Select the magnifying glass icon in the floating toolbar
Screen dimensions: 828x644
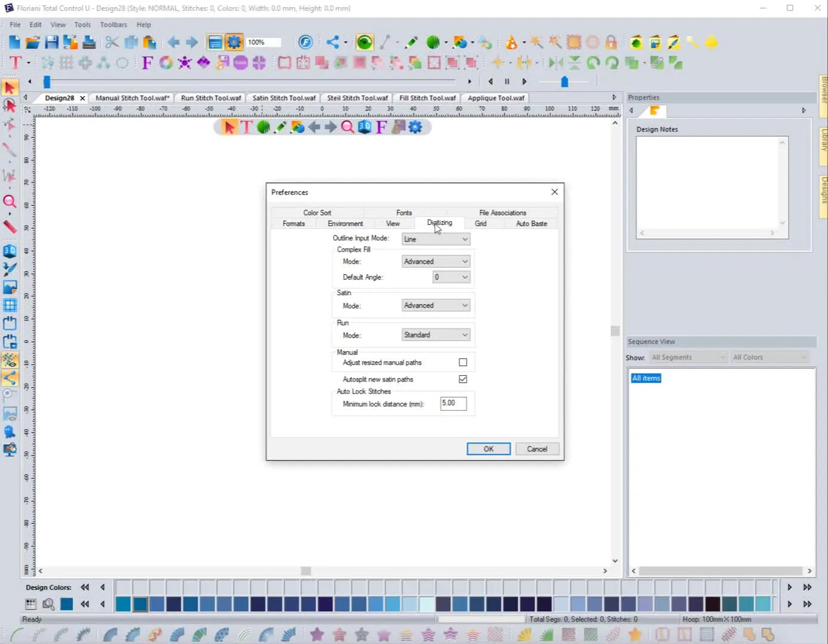tap(348, 126)
